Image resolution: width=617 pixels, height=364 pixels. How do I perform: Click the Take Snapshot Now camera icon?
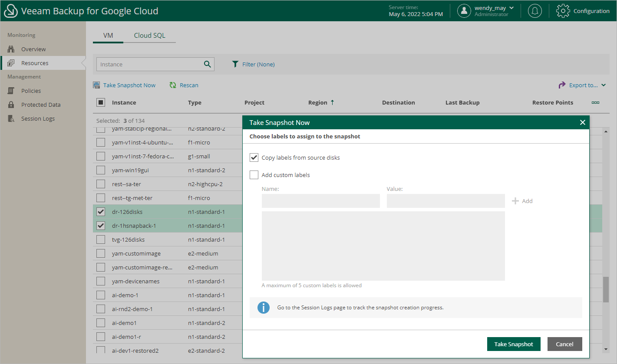click(x=97, y=85)
